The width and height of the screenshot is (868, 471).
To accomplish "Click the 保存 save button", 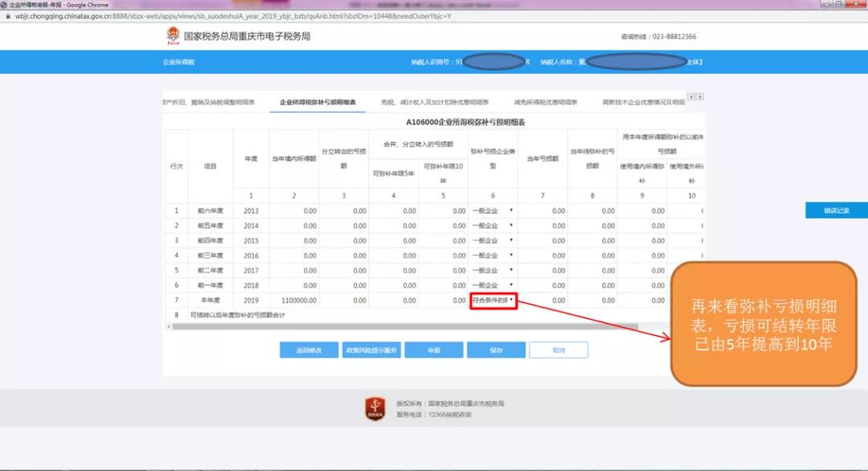I will point(496,350).
